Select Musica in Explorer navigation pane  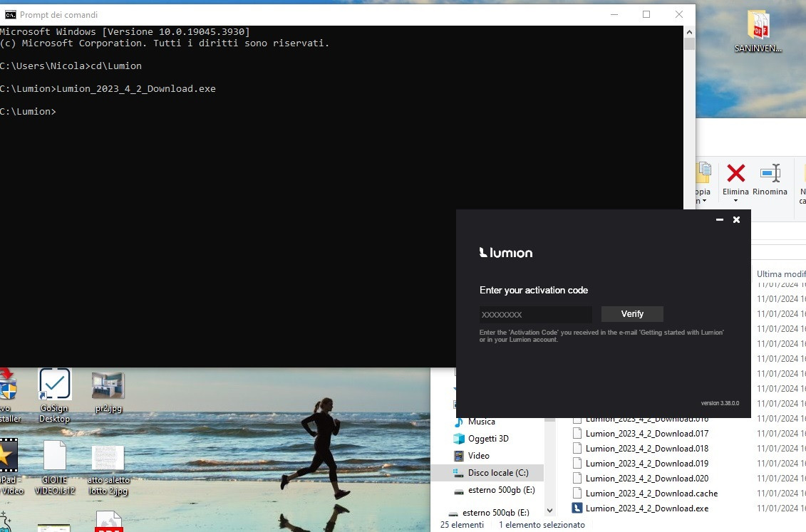tap(482, 422)
